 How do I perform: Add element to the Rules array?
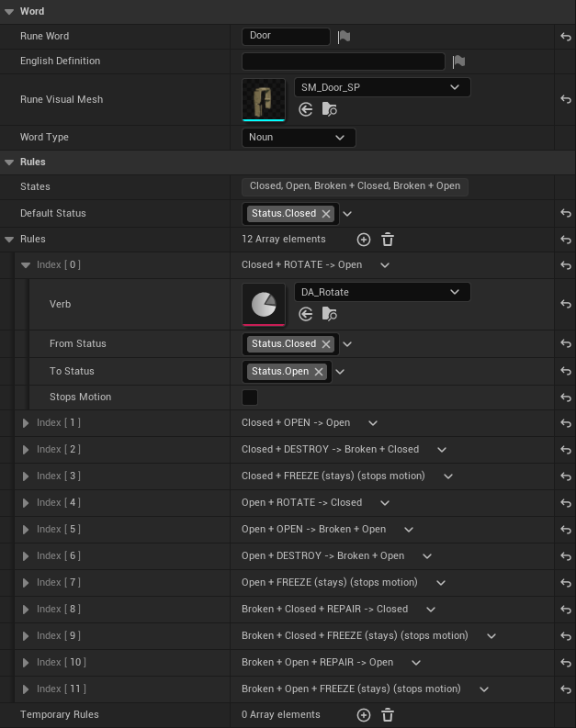click(364, 240)
